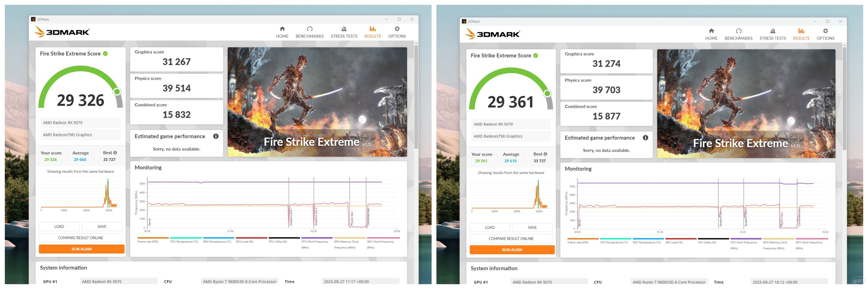Click Fire Strike Extreme thumbnail in right window
This screenshot has height=289, width=868.
[x=746, y=104]
